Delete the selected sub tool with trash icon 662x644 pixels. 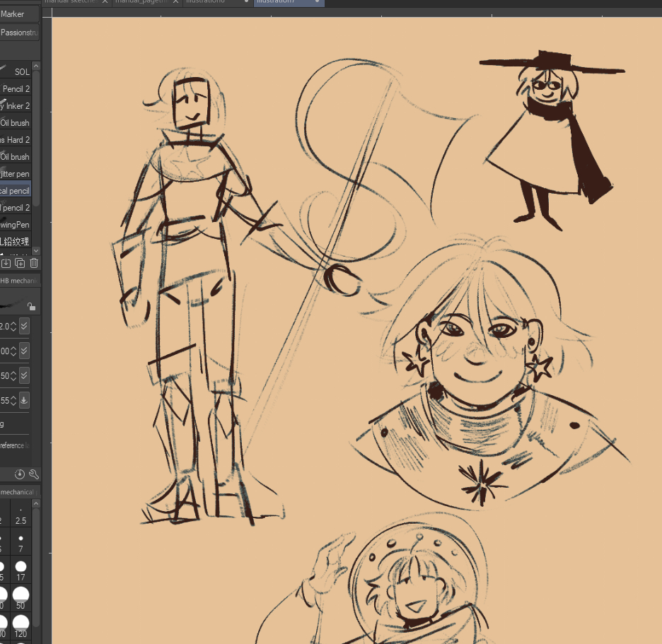pos(33,263)
